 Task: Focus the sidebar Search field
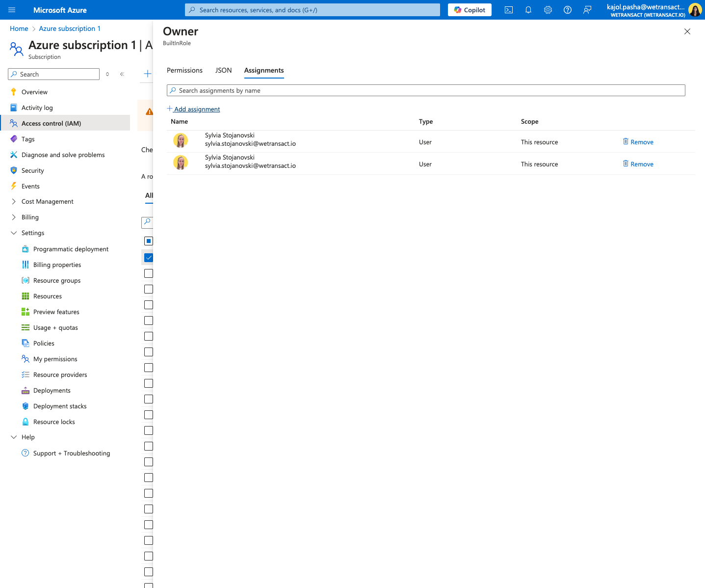pyautogui.click(x=54, y=74)
